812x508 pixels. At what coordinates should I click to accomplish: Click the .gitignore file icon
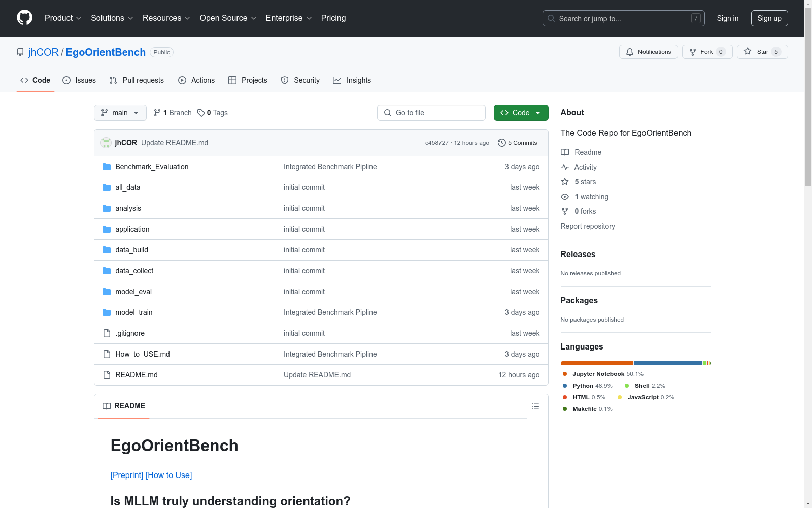[x=107, y=333]
